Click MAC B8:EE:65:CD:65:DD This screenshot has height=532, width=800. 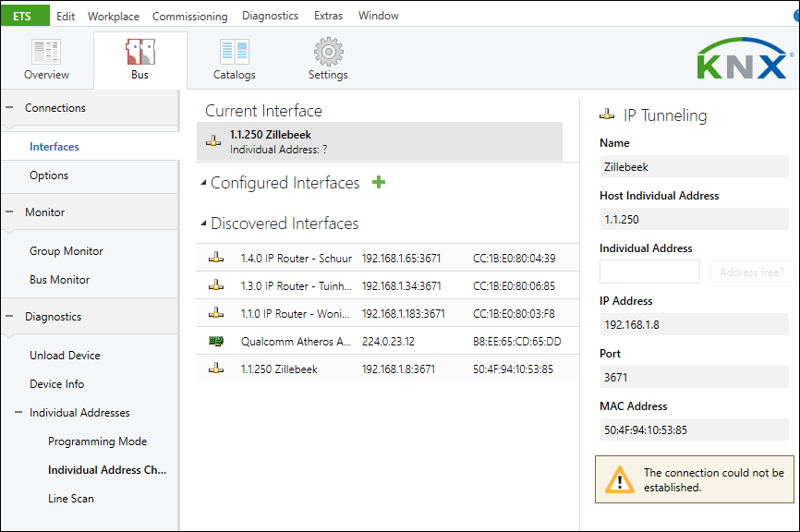[x=516, y=342]
